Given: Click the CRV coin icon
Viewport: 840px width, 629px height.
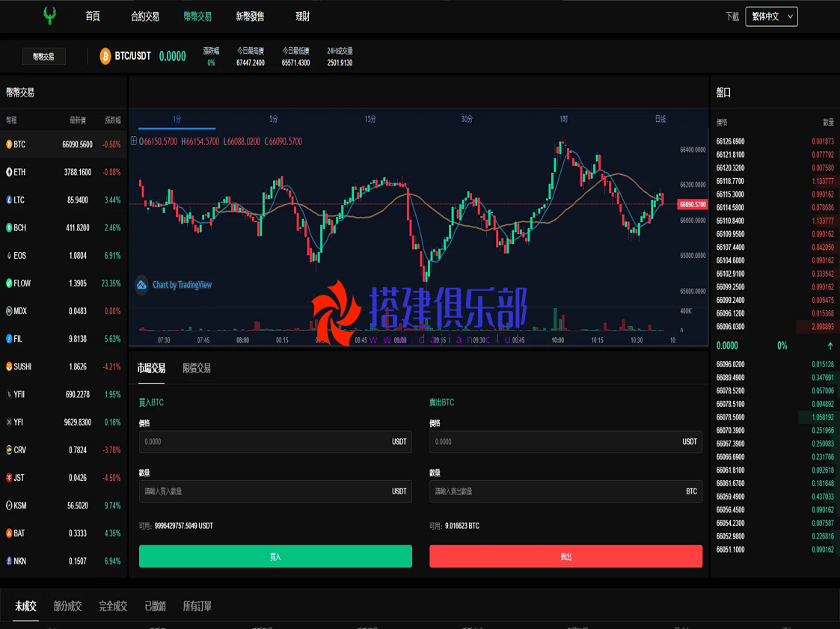Looking at the screenshot, I should tap(9, 450).
